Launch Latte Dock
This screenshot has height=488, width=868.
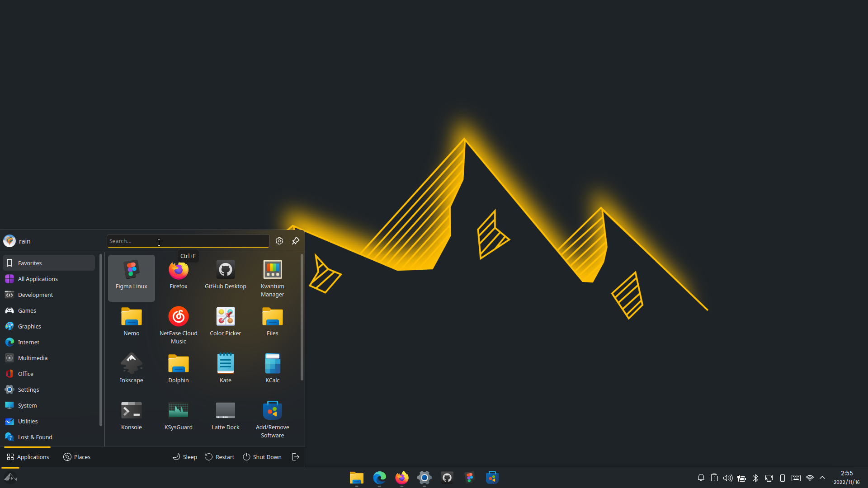tap(226, 419)
